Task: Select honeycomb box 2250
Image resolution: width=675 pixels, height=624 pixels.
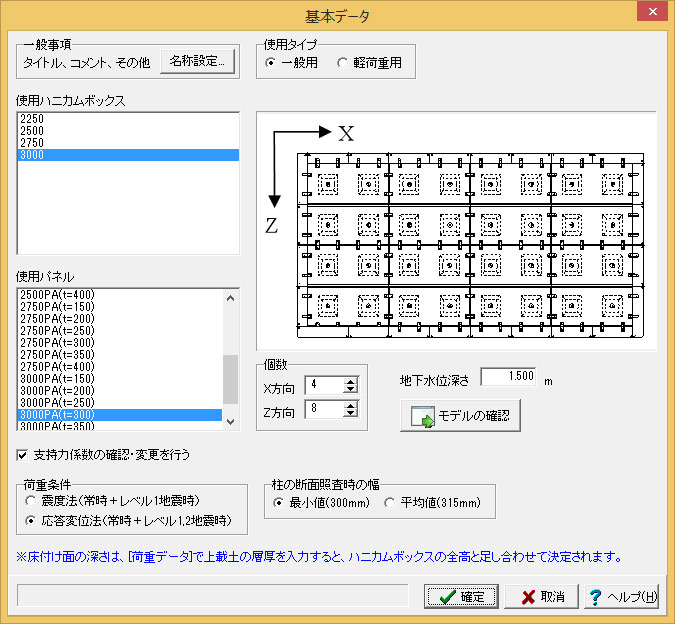Action: coord(128,118)
